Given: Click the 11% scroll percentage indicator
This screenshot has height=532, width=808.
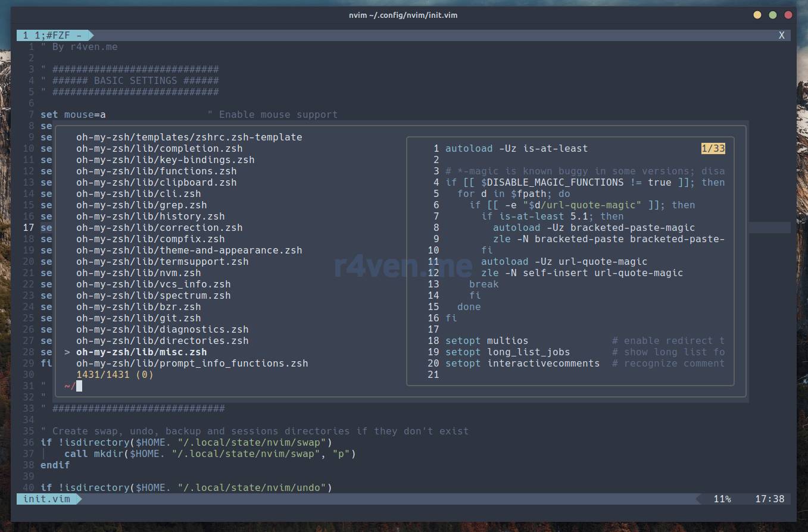Looking at the screenshot, I should click(x=722, y=499).
